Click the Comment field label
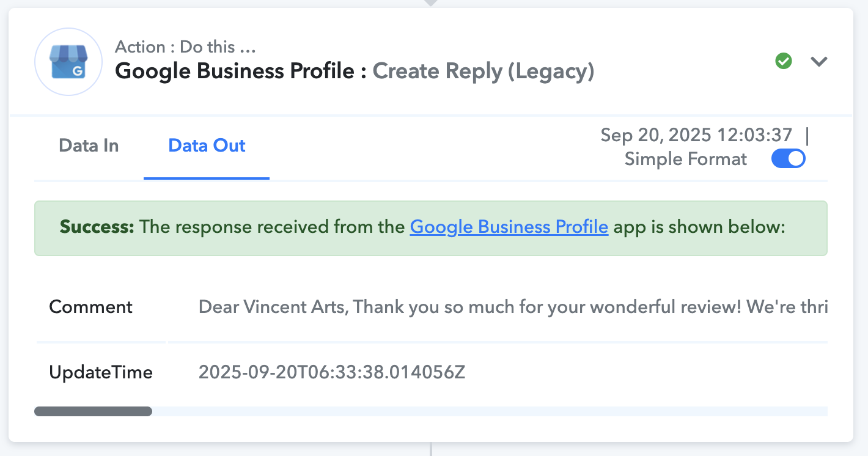The height and width of the screenshot is (456, 868). click(x=90, y=306)
